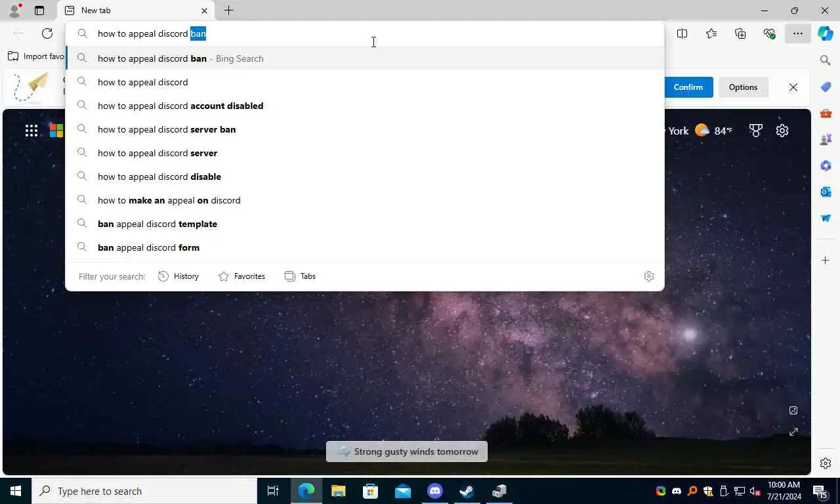Open Browser essentials heart icon
The width and height of the screenshot is (840, 504).
pos(769,33)
